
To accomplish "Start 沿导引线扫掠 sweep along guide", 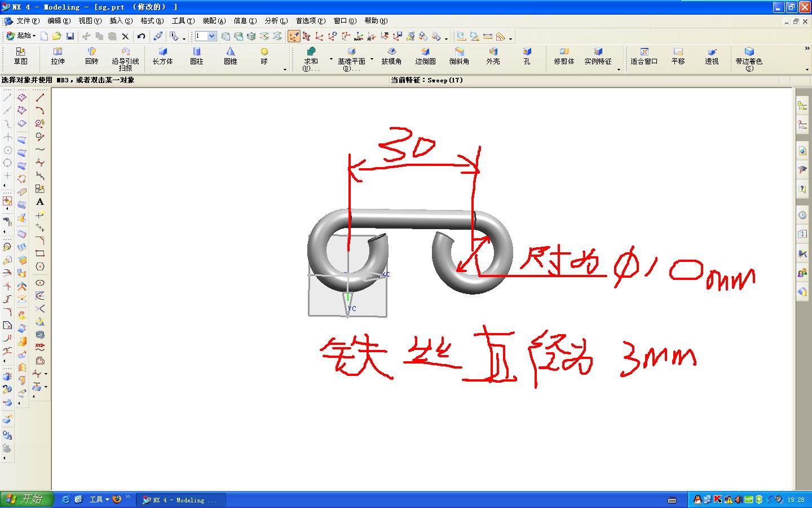I will click(125, 59).
